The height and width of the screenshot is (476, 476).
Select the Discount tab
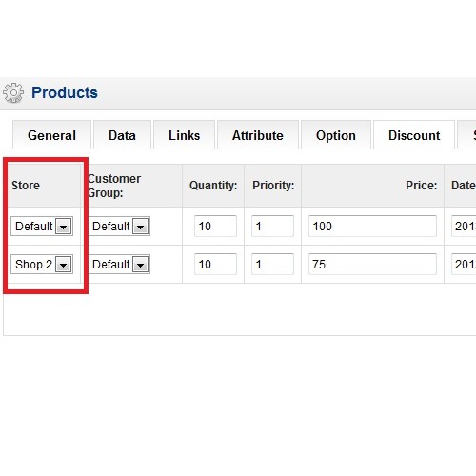click(x=414, y=135)
